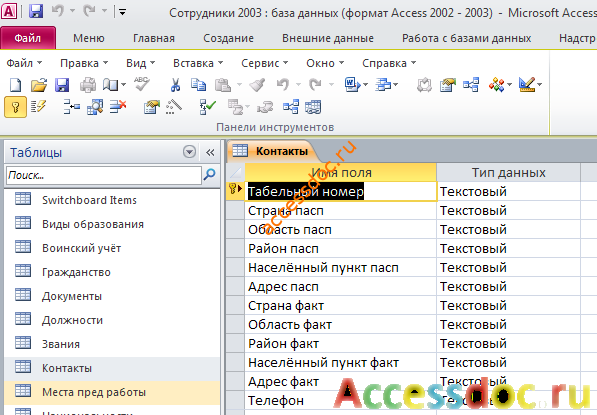
Task: Open the Виды образования table
Action: (112, 224)
